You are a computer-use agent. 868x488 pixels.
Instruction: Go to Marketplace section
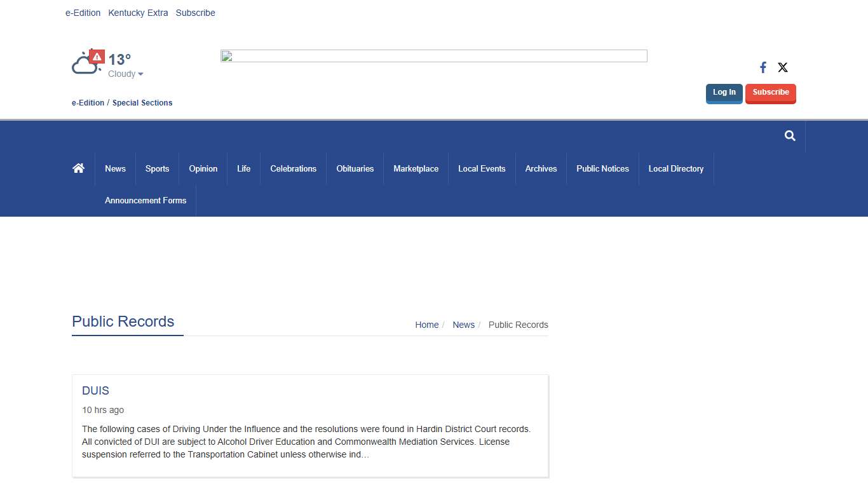tap(416, 169)
